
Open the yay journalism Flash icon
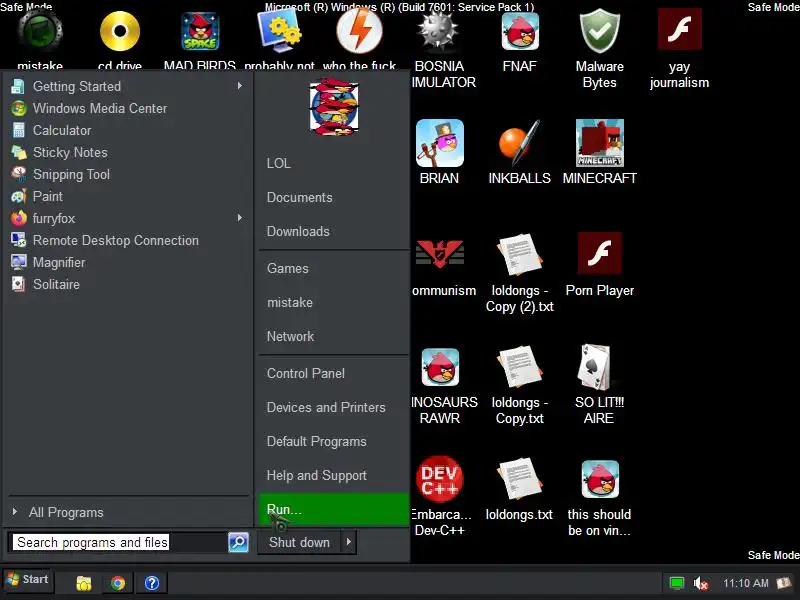tap(680, 29)
